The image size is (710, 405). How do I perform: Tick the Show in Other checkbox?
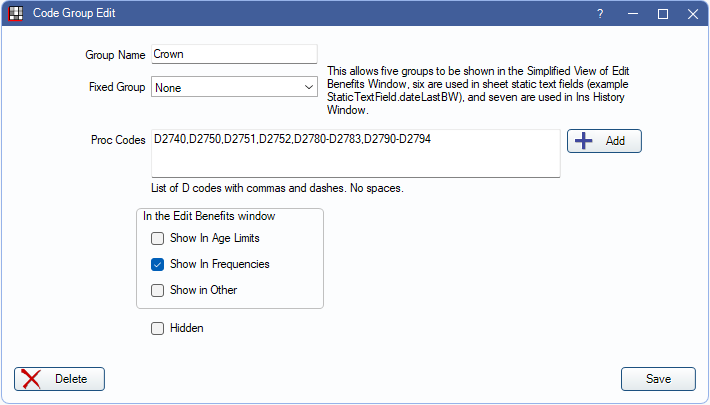(x=157, y=291)
